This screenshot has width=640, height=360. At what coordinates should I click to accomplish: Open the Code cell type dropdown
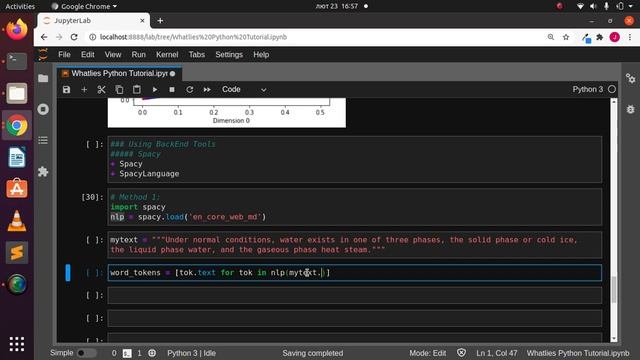[244, 89]
